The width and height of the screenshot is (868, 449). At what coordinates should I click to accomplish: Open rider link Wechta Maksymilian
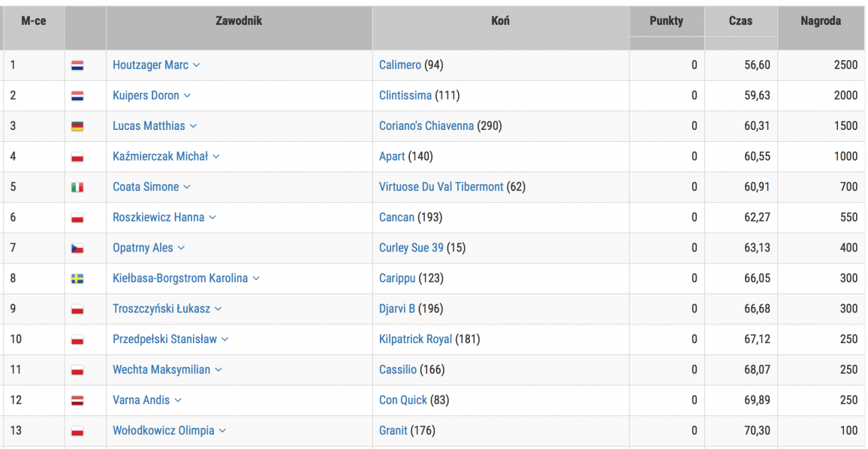[x=161, y=369]
